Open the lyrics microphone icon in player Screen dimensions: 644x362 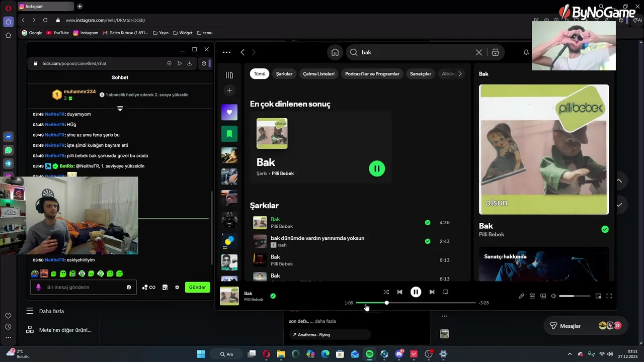[x=521, y=296]
